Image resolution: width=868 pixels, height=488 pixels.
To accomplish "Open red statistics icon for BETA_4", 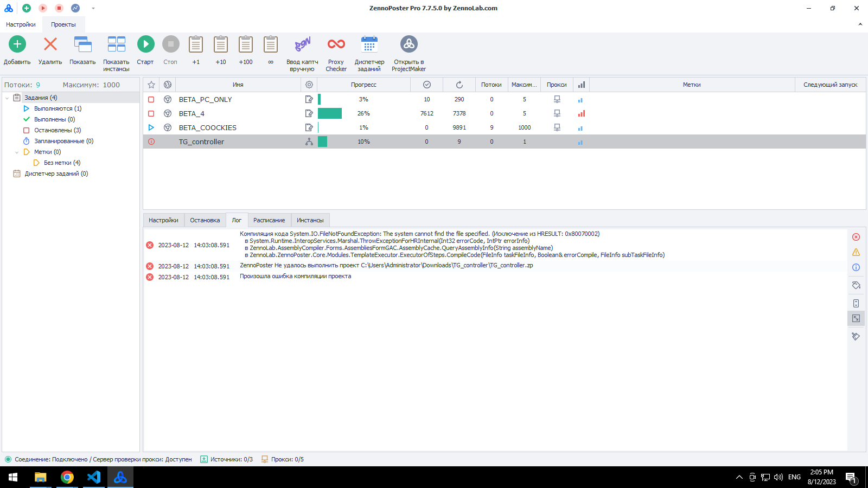I will (581, 113).
